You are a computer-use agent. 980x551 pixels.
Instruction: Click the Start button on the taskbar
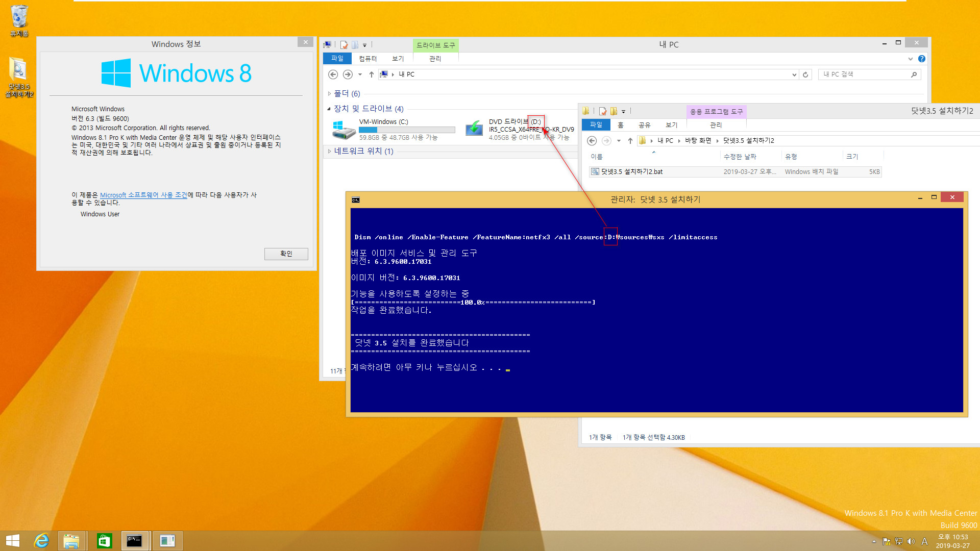click(13, 541)
